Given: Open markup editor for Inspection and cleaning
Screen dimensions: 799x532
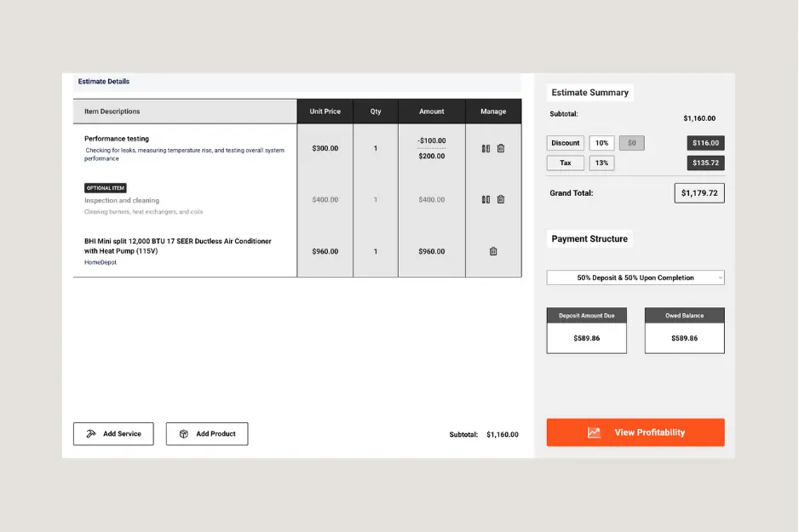Looking at the screenshot, I should click(484, 198).
